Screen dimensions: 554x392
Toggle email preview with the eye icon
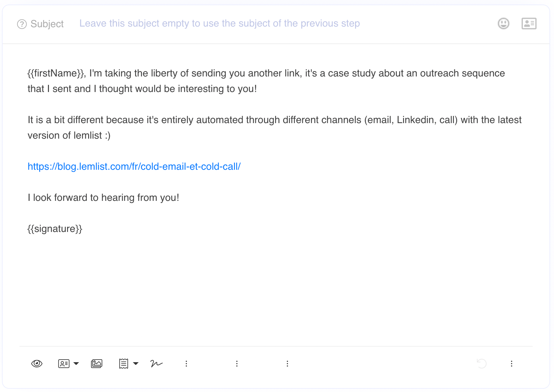tap(37, 363)
